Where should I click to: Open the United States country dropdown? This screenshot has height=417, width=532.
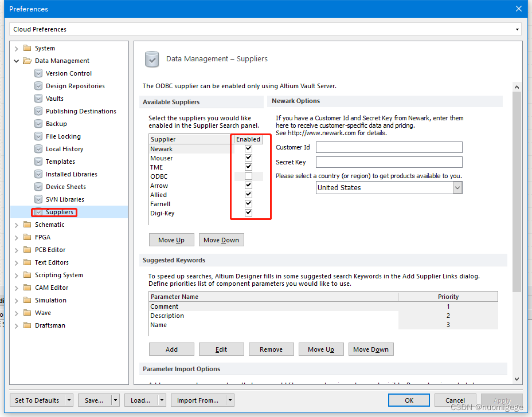(457, 188)
